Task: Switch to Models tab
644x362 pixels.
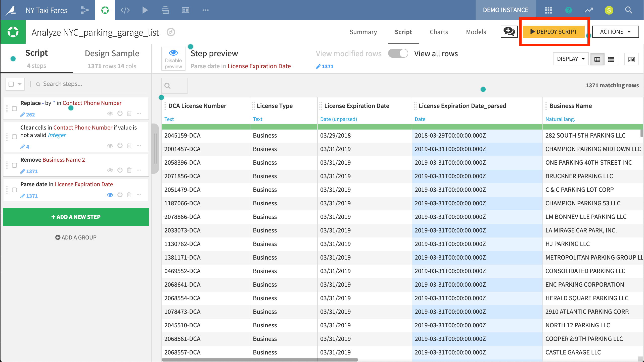Action: (x=476, y=32)
